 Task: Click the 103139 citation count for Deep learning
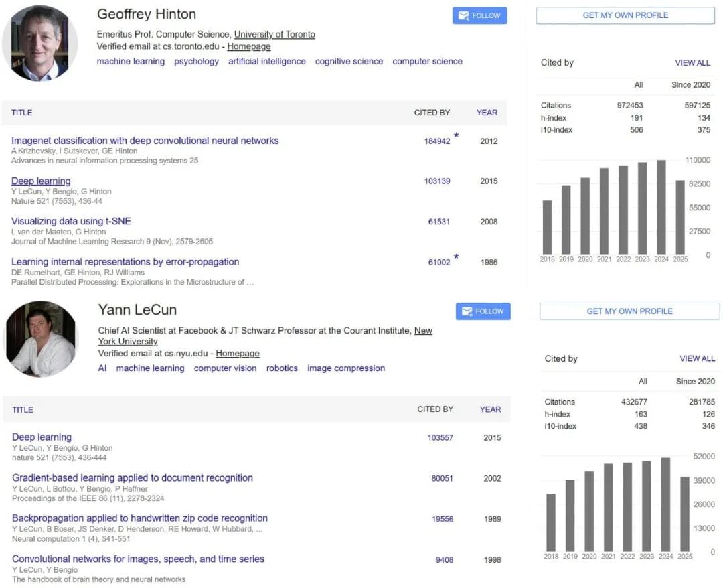(437, 181)
